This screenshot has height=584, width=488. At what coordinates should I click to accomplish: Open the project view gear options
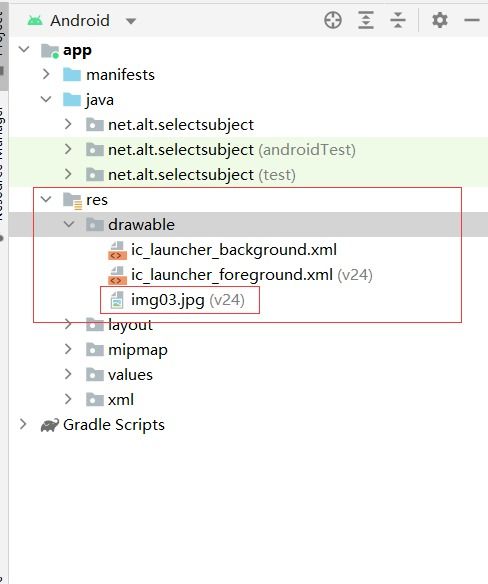(440, 20)
